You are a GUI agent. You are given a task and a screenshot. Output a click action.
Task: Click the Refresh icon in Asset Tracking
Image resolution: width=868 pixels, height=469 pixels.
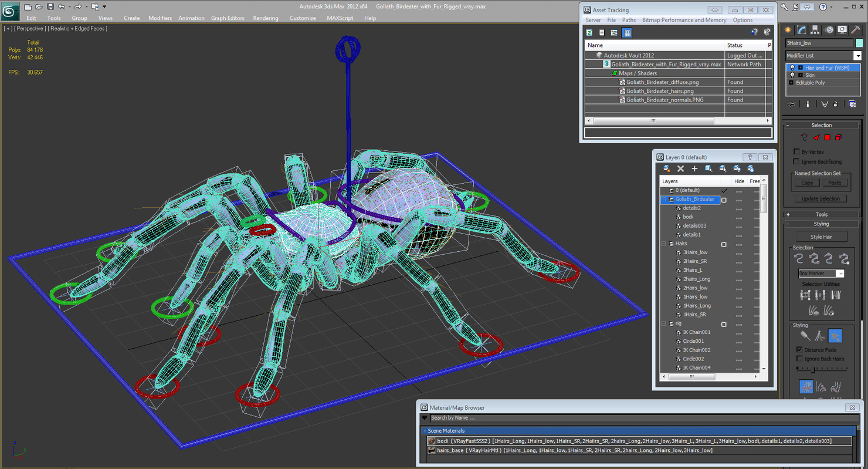pyautogui.click(x=589, y=33)
